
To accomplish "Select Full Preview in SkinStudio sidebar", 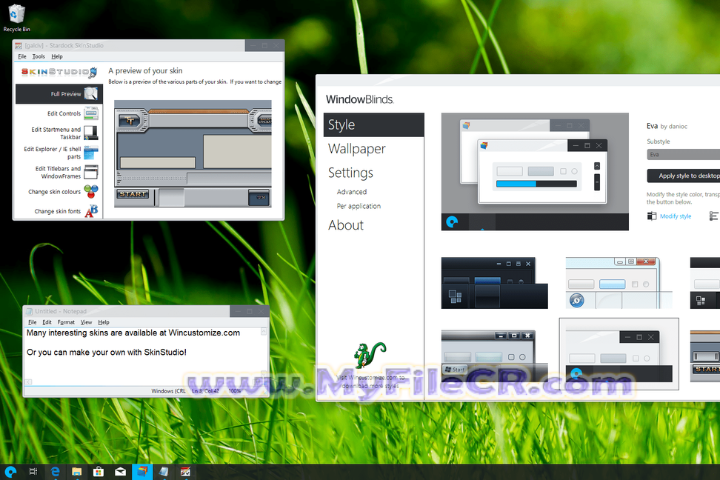I will [59, 94].
